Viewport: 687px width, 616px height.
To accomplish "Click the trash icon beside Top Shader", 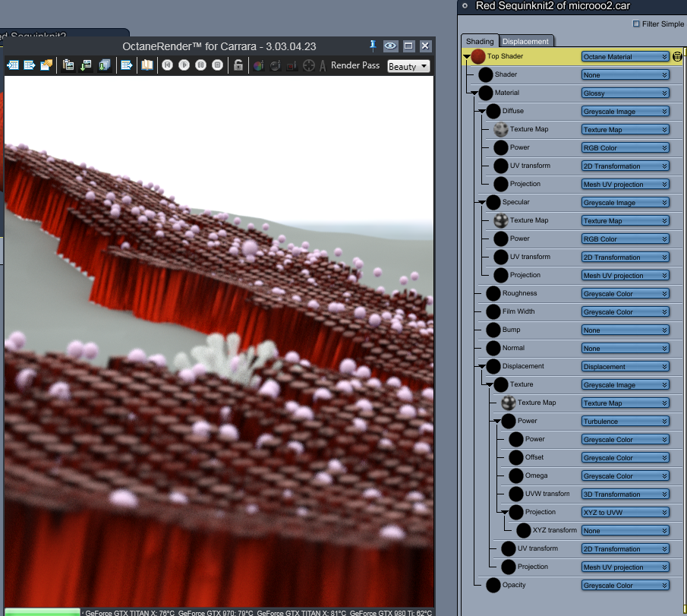I will (x=677, y=56).
